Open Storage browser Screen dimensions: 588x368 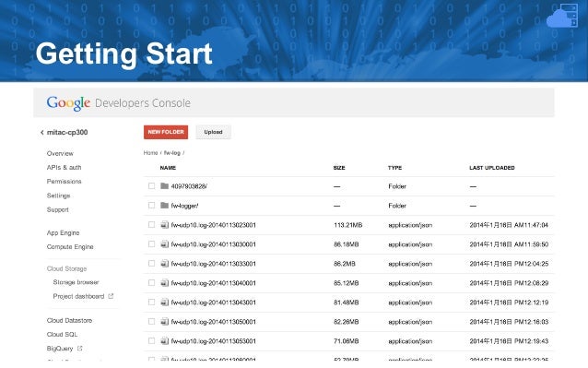pyautogui.click(x=76, y=282)
